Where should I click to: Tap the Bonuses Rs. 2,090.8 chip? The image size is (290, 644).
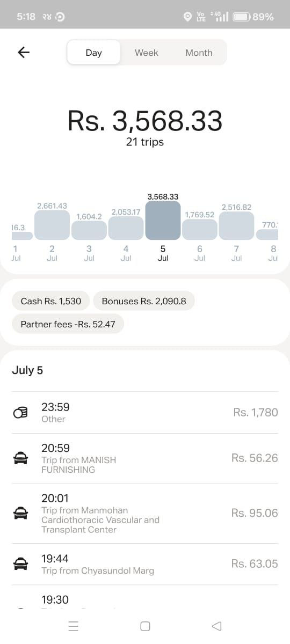[x=144, y=301]
